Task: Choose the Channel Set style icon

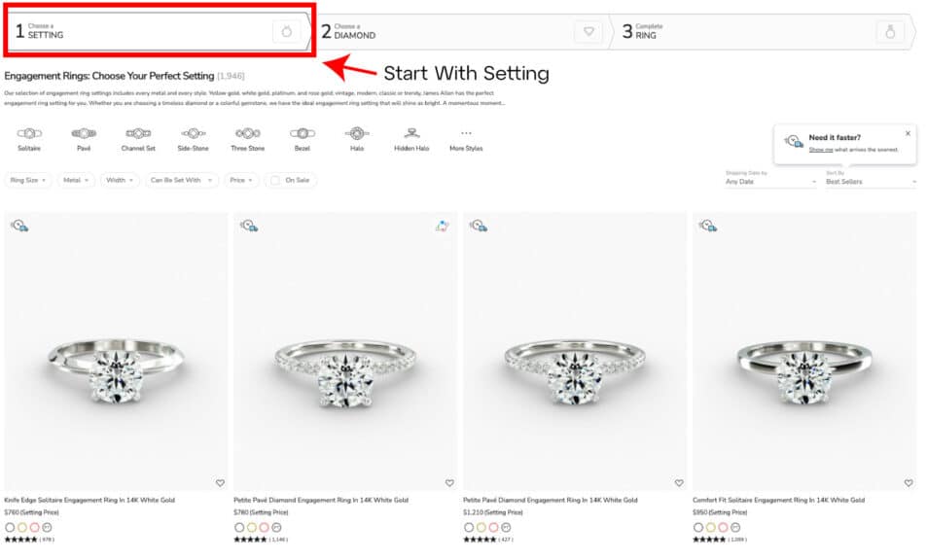Action: (139, 137)
